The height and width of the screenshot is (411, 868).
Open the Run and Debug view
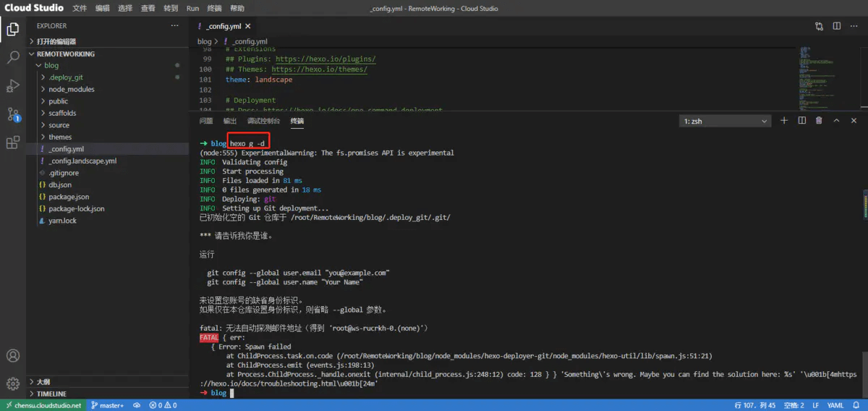(x=13, y=86)
